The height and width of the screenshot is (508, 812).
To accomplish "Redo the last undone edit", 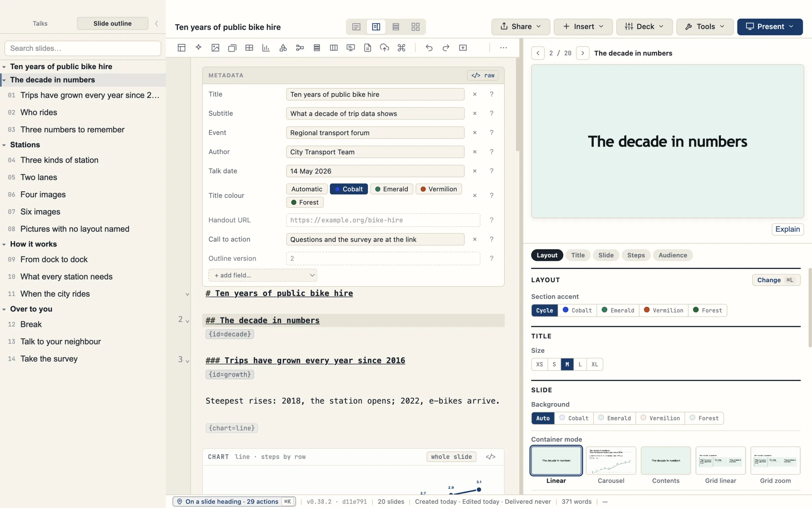I will coord(446,48).
